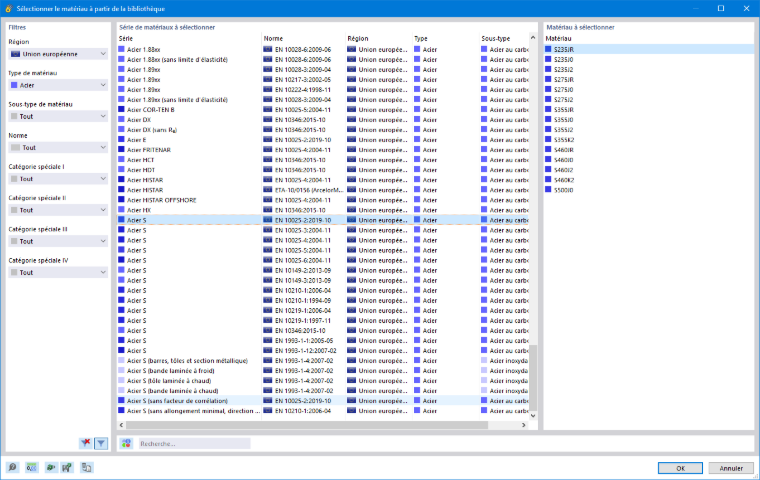
Task: Click the EU flag icon beside EN 10222-4:1998-11
Action: coord(268,90)
